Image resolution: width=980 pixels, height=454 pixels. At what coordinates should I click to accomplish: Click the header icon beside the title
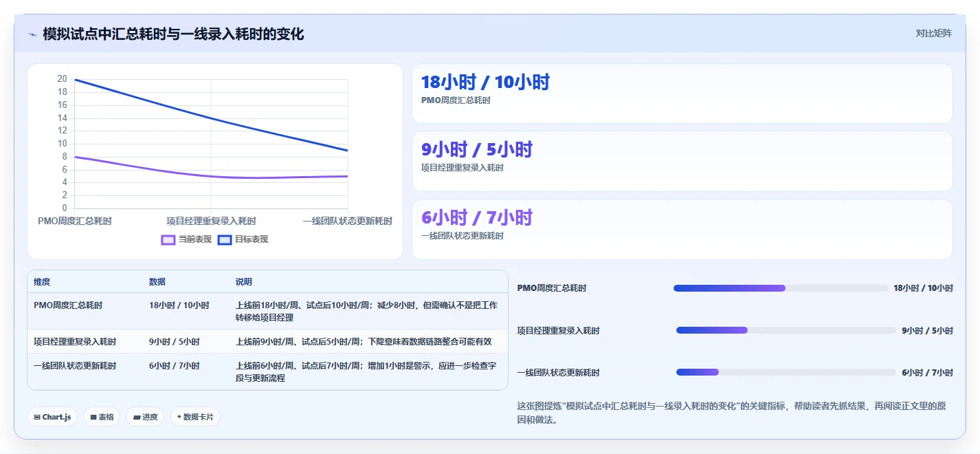pos(32,34)
